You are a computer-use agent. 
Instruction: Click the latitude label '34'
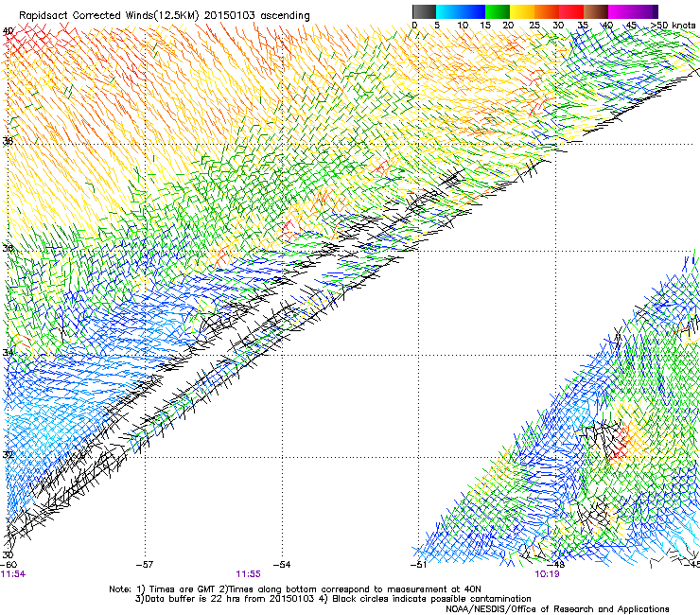point(8,353)
